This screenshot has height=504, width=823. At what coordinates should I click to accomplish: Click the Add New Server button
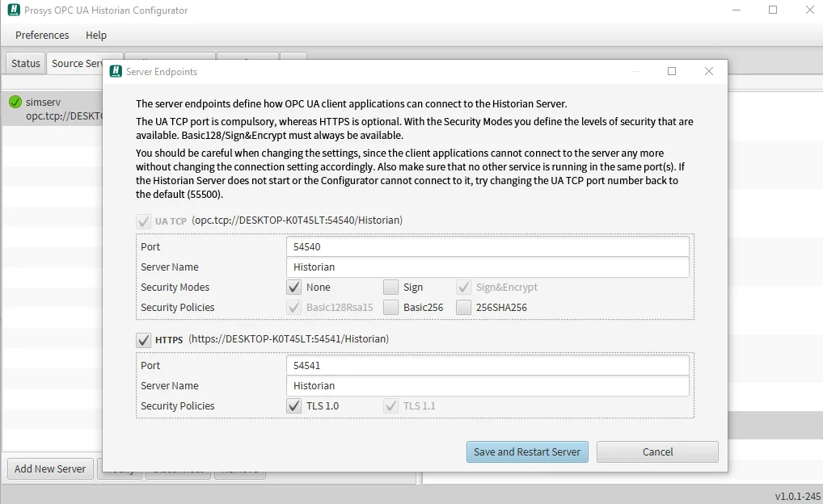point(50,468)
